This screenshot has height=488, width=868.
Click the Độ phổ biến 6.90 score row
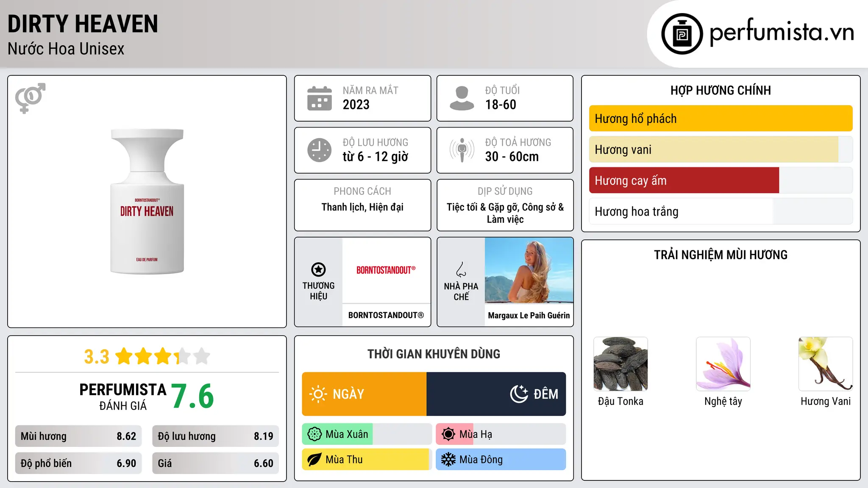(78, 463)
